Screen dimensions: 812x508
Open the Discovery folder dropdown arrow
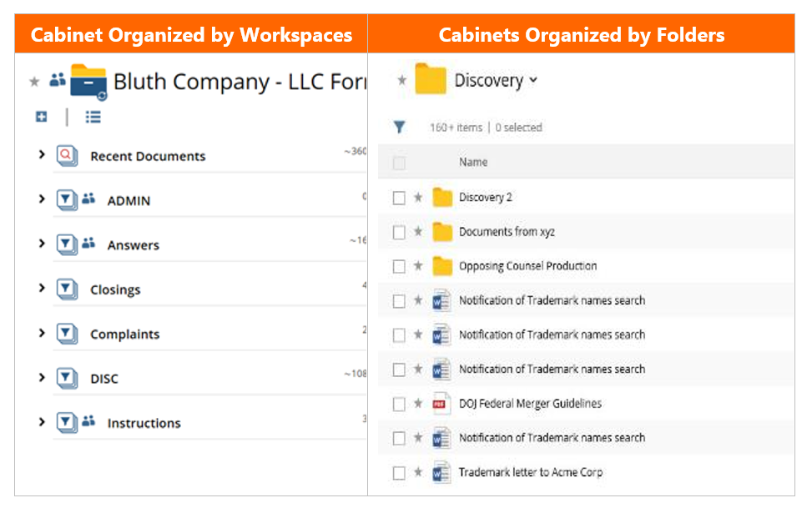pos(533,80)
